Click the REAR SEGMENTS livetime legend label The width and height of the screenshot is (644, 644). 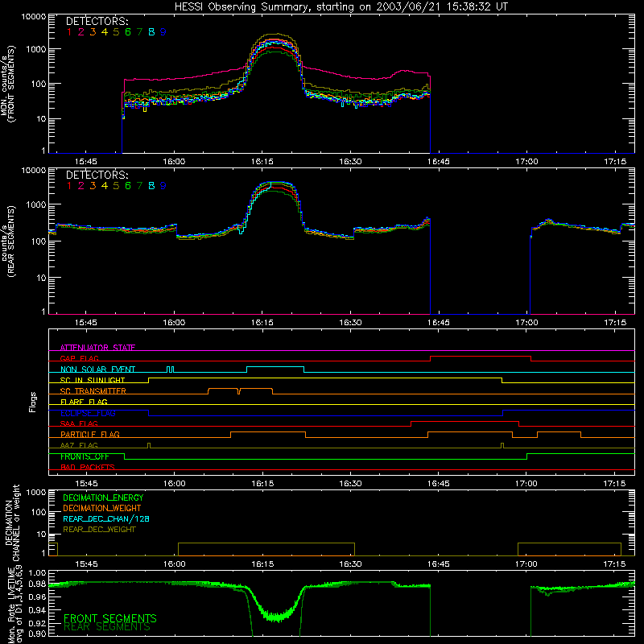pos(107,627)
